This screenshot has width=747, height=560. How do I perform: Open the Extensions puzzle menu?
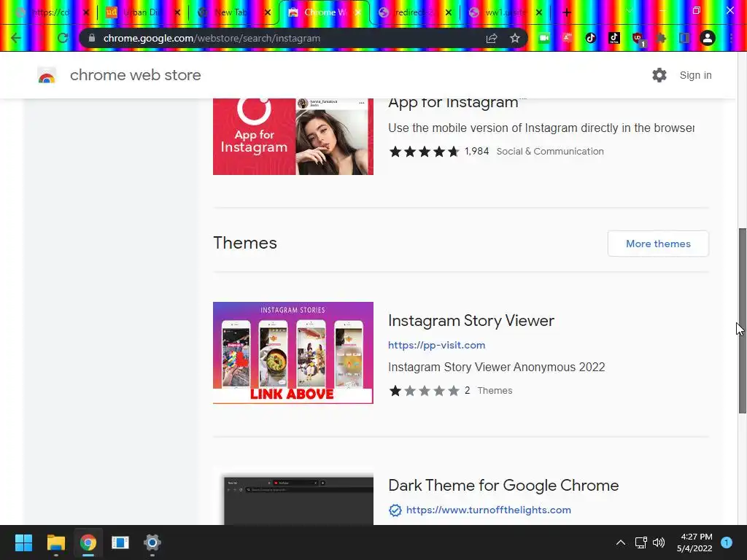point(661,38)
